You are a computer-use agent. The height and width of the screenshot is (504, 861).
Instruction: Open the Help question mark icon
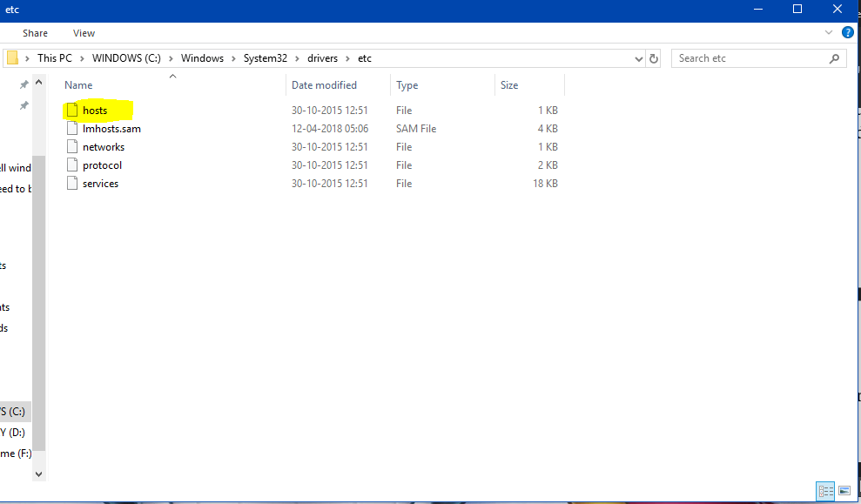(847, 32)
